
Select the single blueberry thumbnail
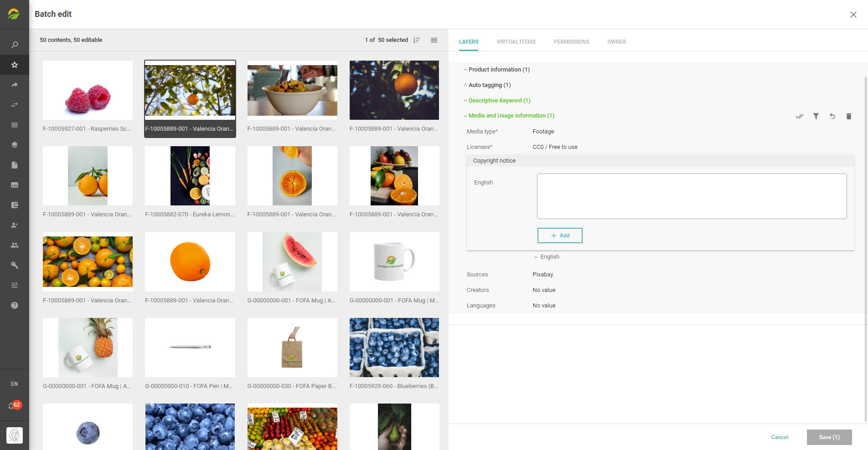pos(88,427)
